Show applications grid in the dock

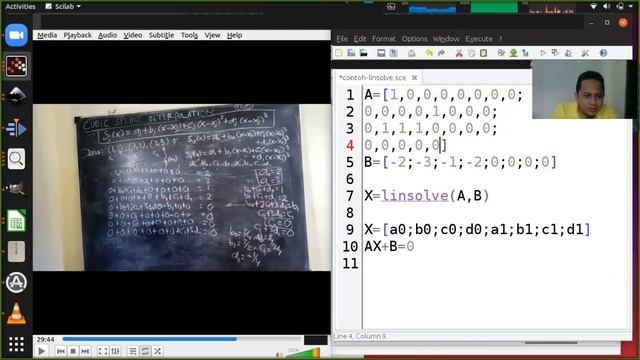16,344
